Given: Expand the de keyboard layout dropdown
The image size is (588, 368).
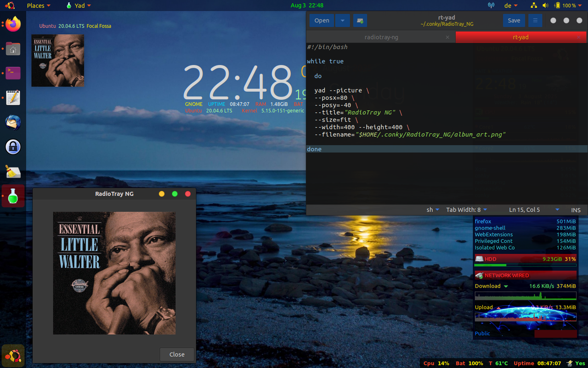Looking at the screenshot, I should pyautogui.click(x=511, y=6).
